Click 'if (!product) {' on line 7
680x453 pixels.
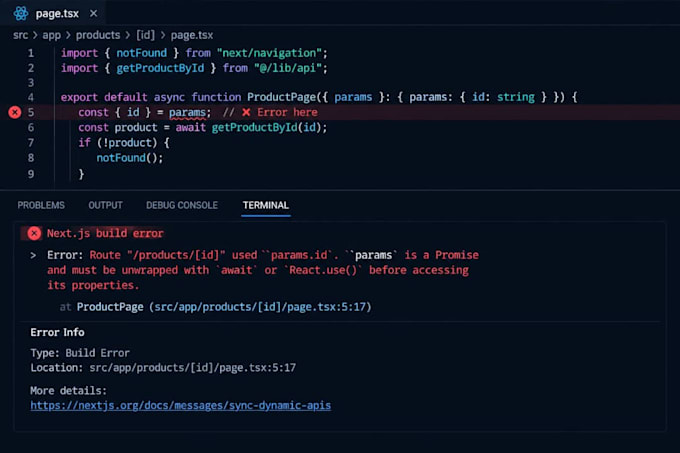[124, 143]
